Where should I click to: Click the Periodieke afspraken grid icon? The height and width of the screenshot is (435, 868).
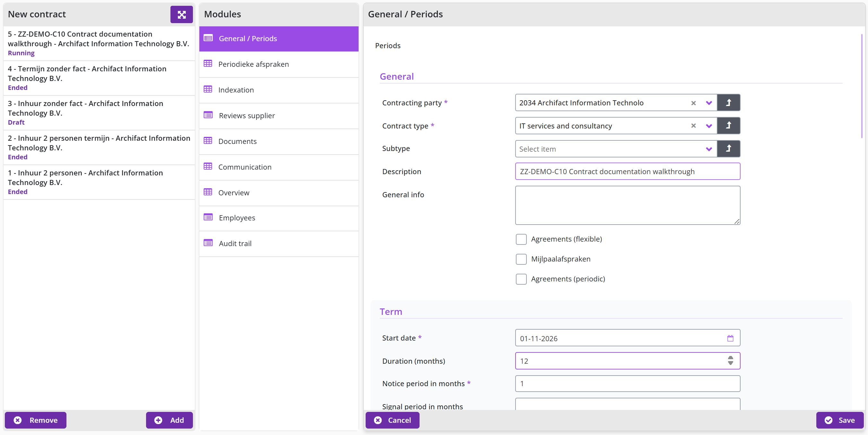(208, 63)
